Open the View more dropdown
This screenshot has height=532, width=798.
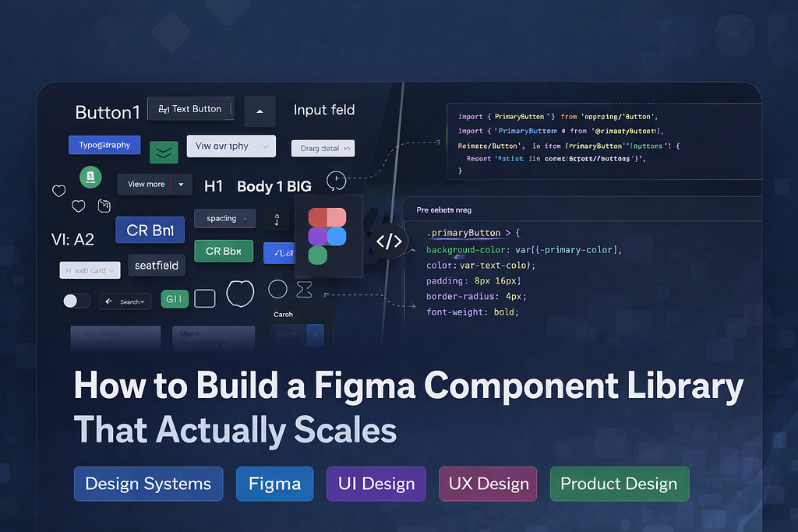(x=154, y=184)
